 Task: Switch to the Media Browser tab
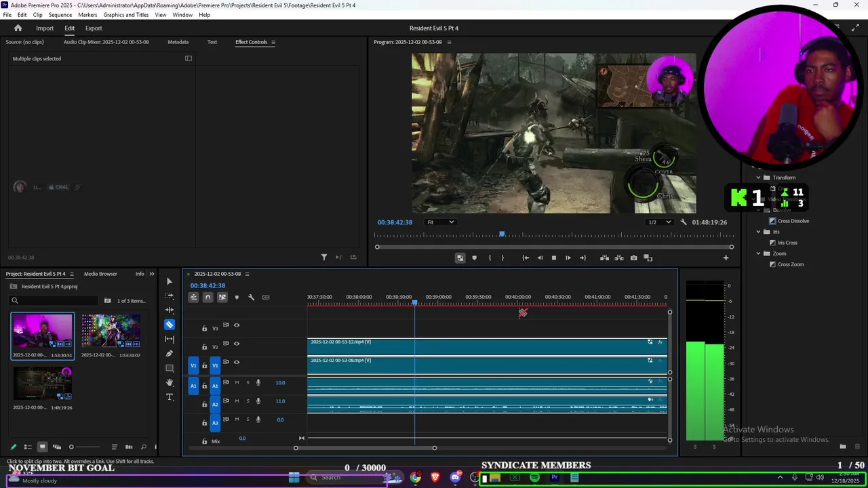100,274
